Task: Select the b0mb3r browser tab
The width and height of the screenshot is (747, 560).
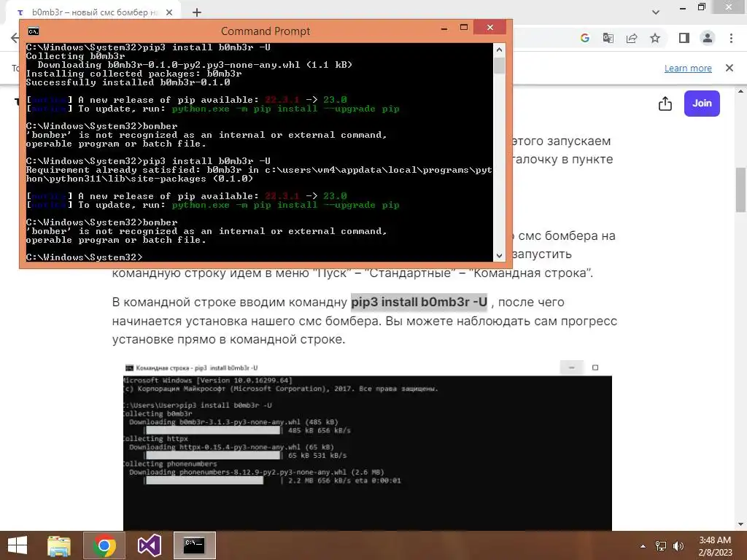Action: 93,12
